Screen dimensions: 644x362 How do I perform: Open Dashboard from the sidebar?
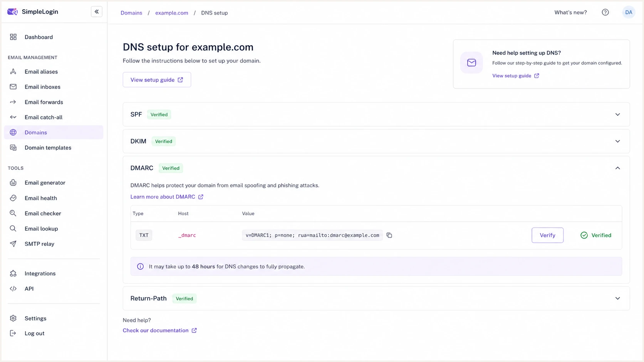point(54,37)
